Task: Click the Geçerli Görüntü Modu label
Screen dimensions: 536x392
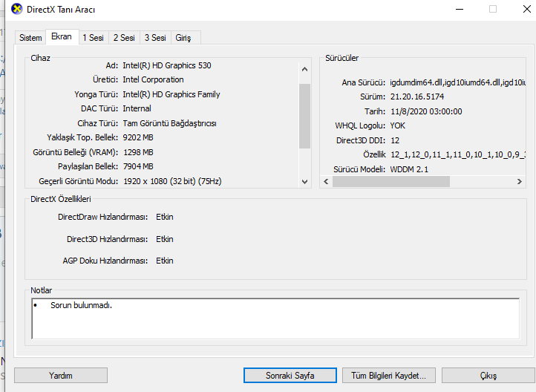Action: click(x=78, y=181)
